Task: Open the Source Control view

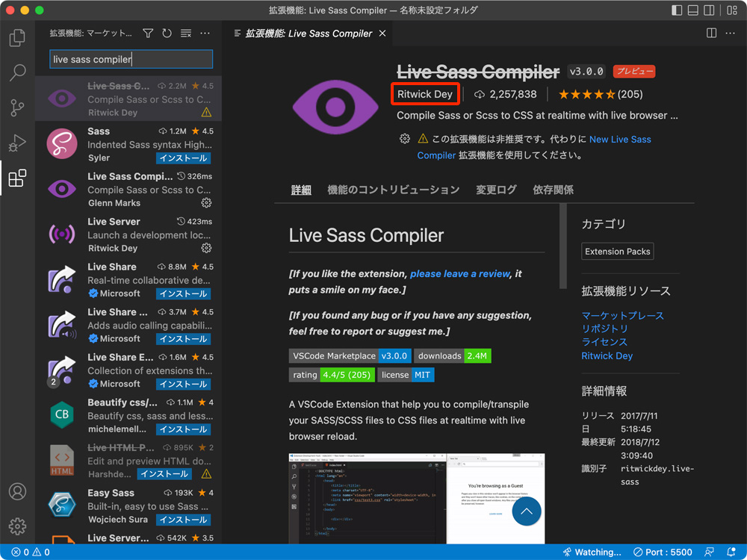Action: 17,108
